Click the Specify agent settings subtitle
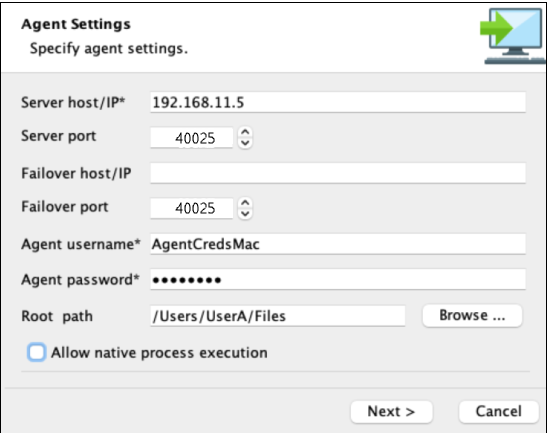 click(109, 48)
